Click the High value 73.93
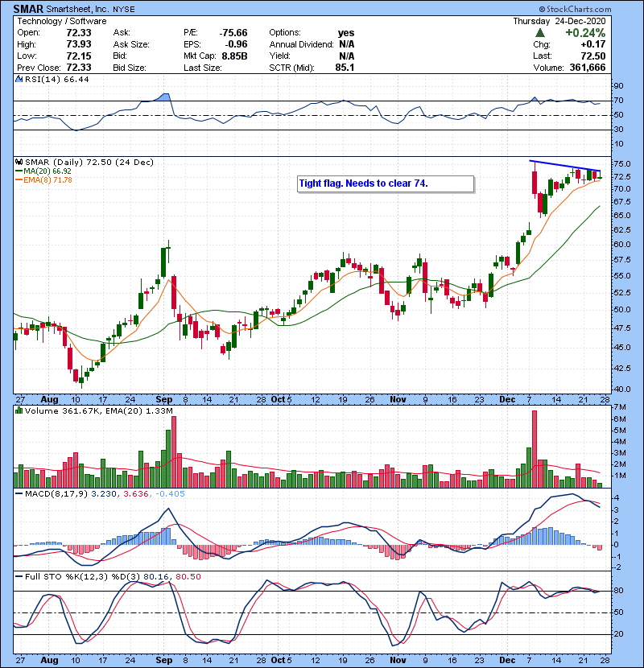 point(79,44)
